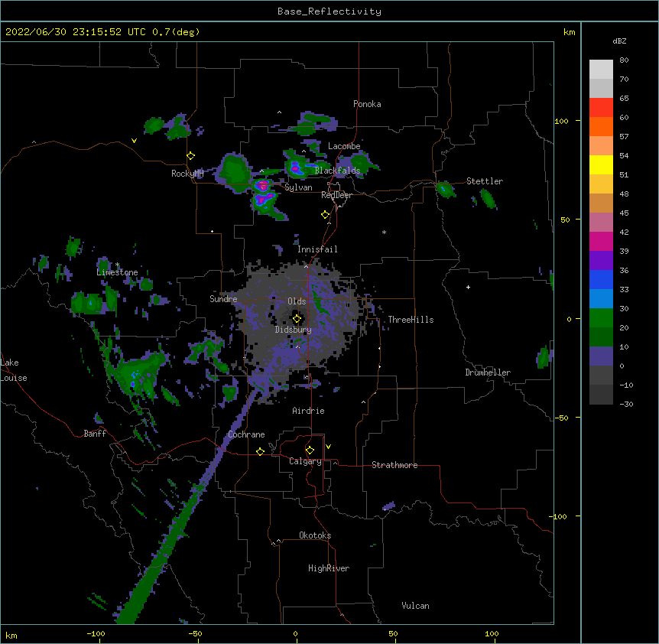The image size is (659, 644).
Task: Click the yellow diamond marker inside Calgary
Action: point(310,450)
